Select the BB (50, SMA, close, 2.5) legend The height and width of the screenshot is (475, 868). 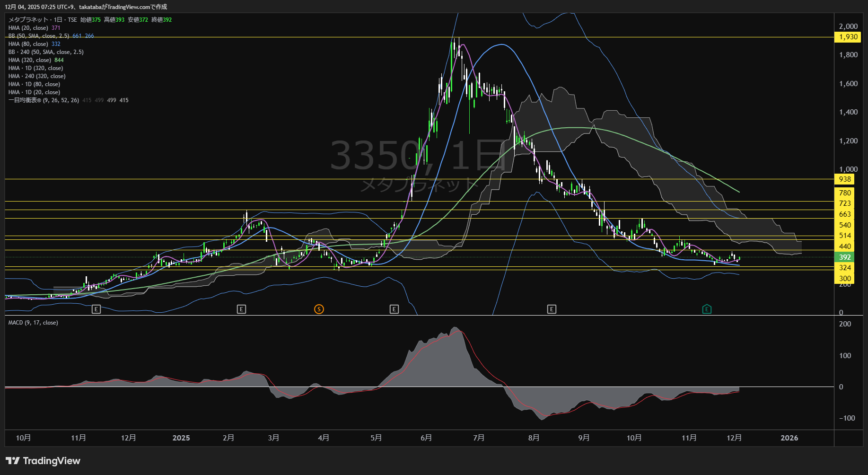click(39, 36)
